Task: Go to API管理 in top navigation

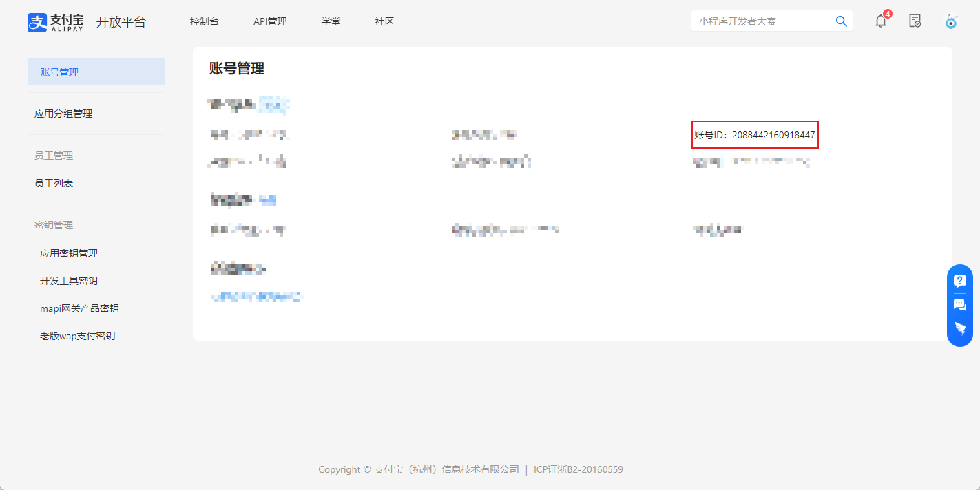Action: (270, 21)
